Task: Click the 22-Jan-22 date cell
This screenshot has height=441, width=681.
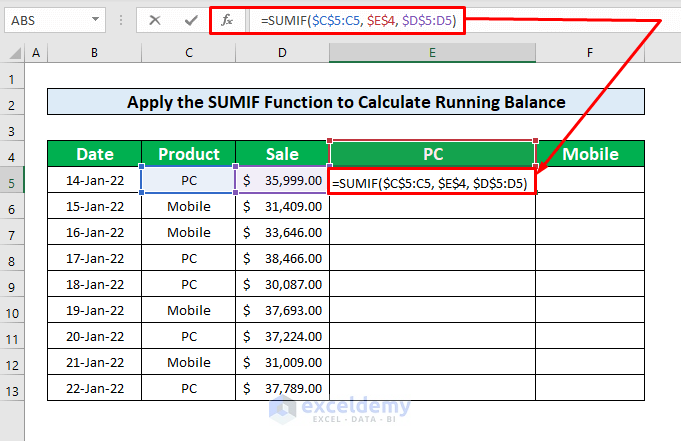Action: [x=94, y=388]
